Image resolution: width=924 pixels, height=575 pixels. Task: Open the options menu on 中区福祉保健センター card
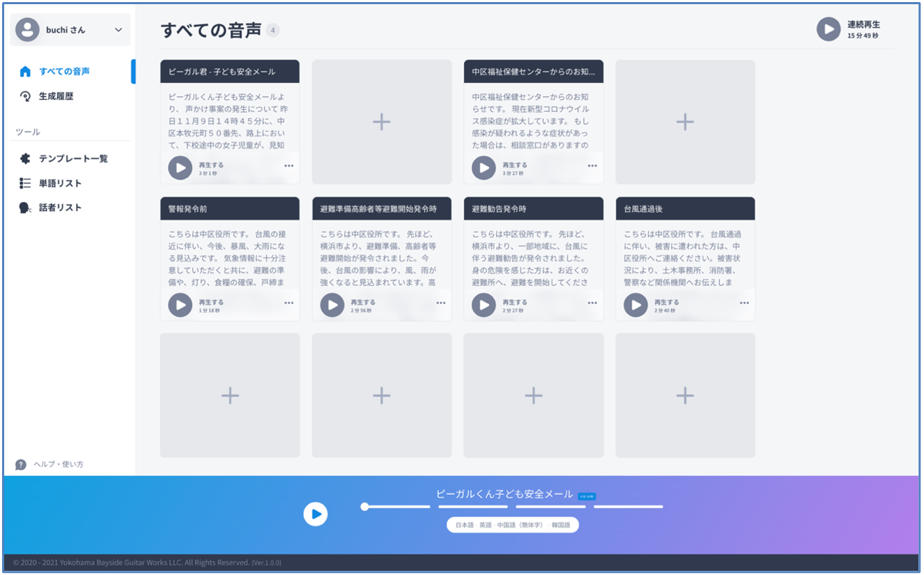point(592,167)
